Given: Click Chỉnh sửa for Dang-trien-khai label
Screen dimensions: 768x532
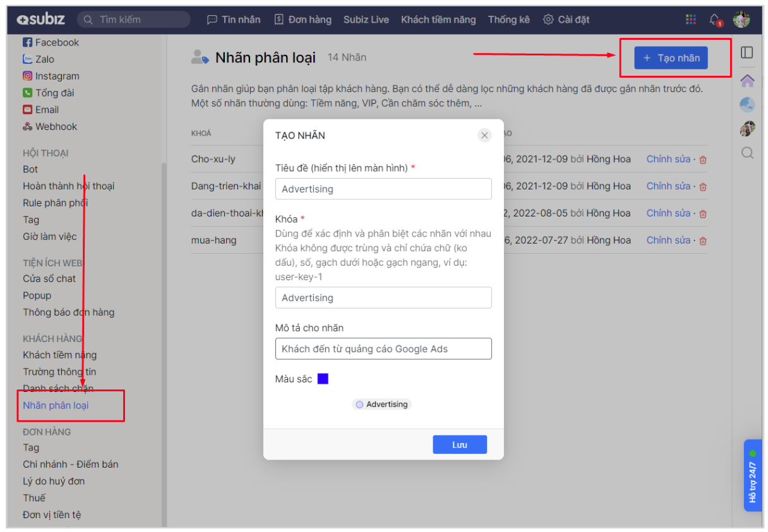Looking at the screenshot, I should tap(668, 186).
